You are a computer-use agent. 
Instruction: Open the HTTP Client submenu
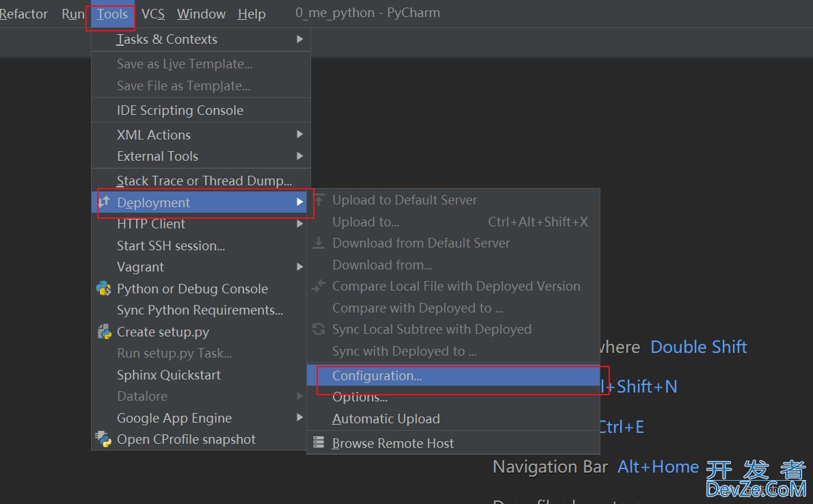(200, 224)
